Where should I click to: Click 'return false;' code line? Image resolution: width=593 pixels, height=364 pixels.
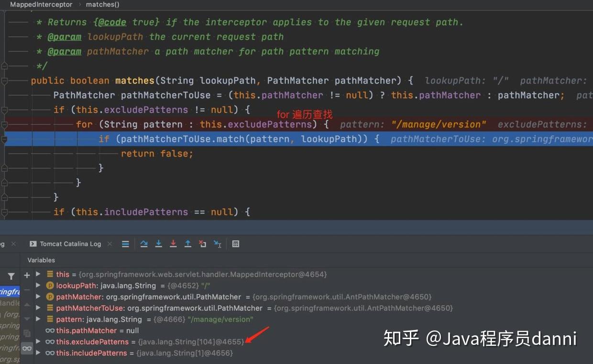pyautogui.click(x=157, y=153)
